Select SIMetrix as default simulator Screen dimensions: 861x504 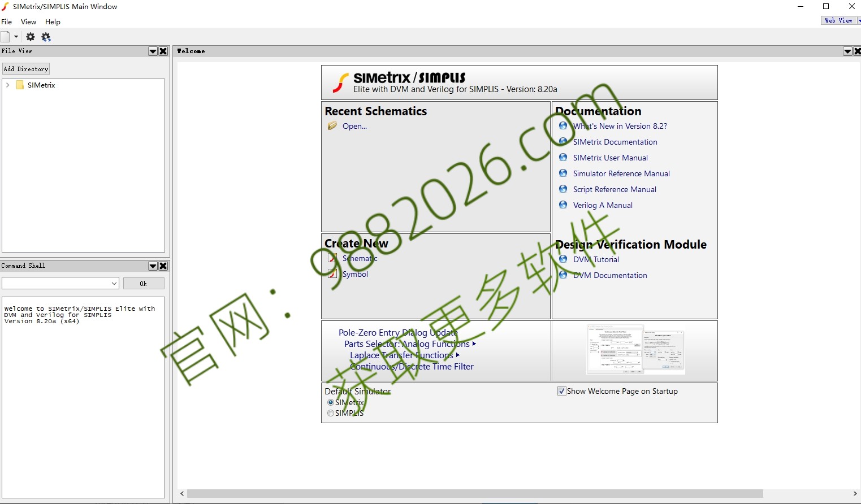coord(331,402)
